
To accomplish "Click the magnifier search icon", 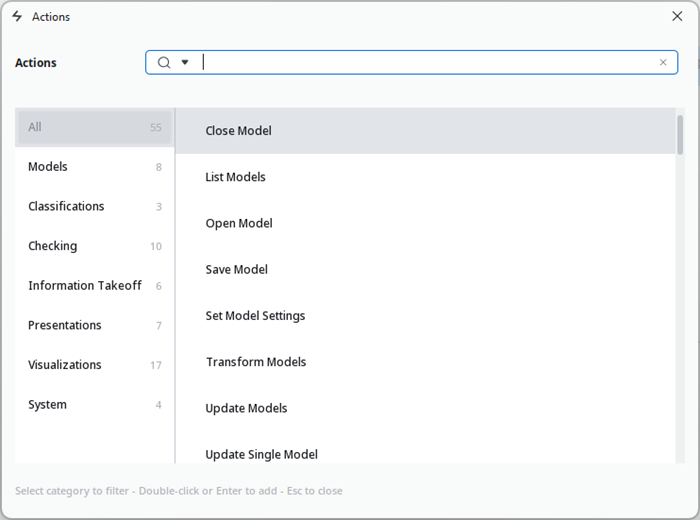I will (x=164, y=62).
